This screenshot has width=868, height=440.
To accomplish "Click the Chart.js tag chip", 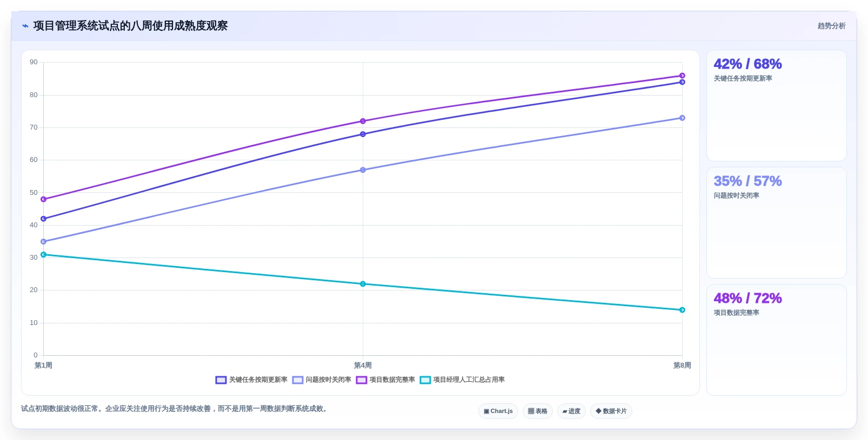I will (498, 411).
